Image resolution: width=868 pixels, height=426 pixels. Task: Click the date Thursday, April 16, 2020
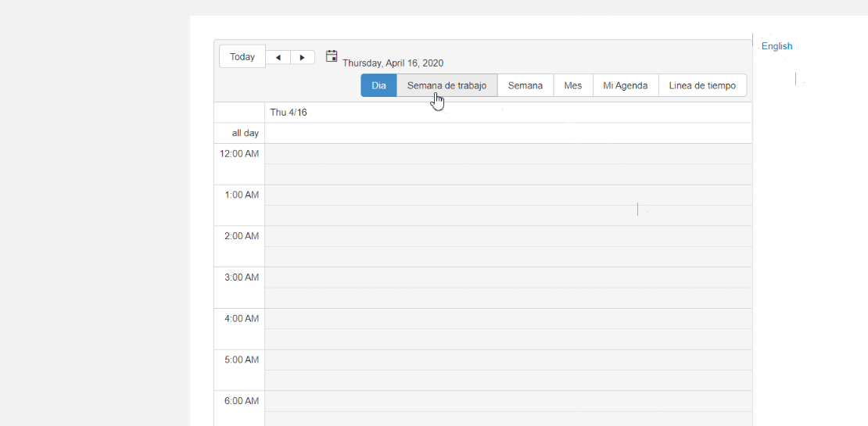coord(393,63)
